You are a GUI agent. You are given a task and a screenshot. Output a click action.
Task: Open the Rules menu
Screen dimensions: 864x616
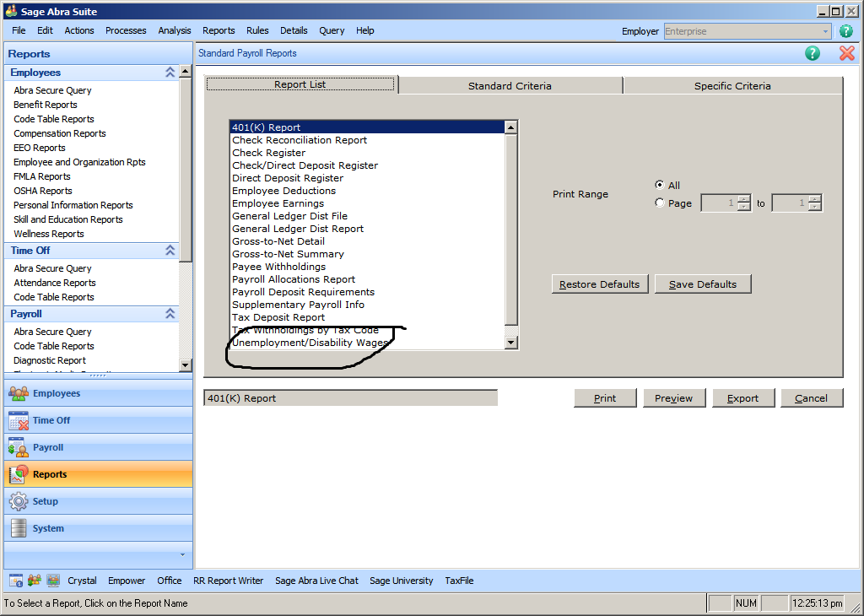tap(257, 30)
